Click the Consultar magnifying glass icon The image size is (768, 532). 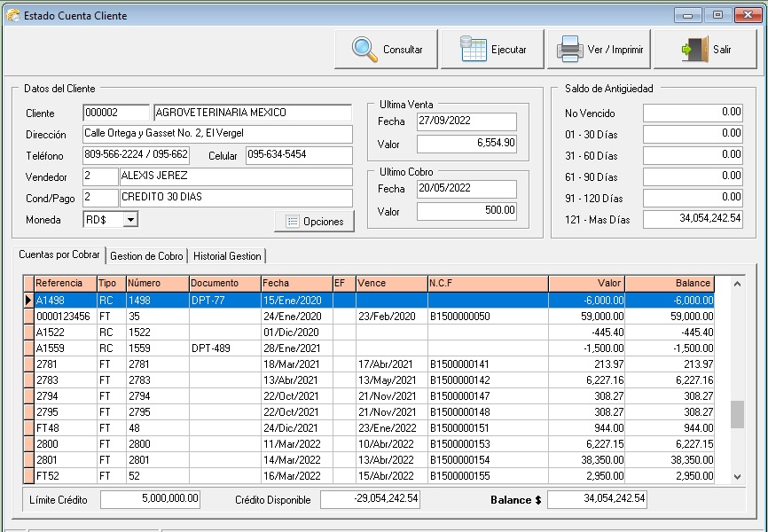364,49
